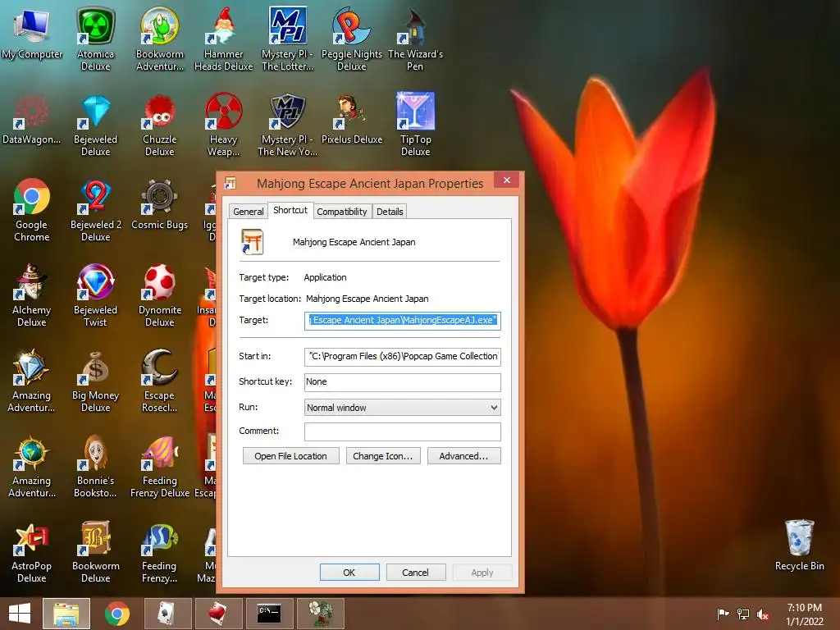Select Bejeweled 2 Deluxe icon
Viewport: 840px width, 630px height.
(x=95, y=210)
